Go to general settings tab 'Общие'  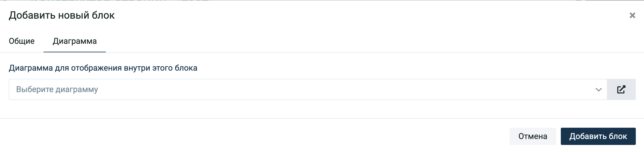(x=22, y=41)
